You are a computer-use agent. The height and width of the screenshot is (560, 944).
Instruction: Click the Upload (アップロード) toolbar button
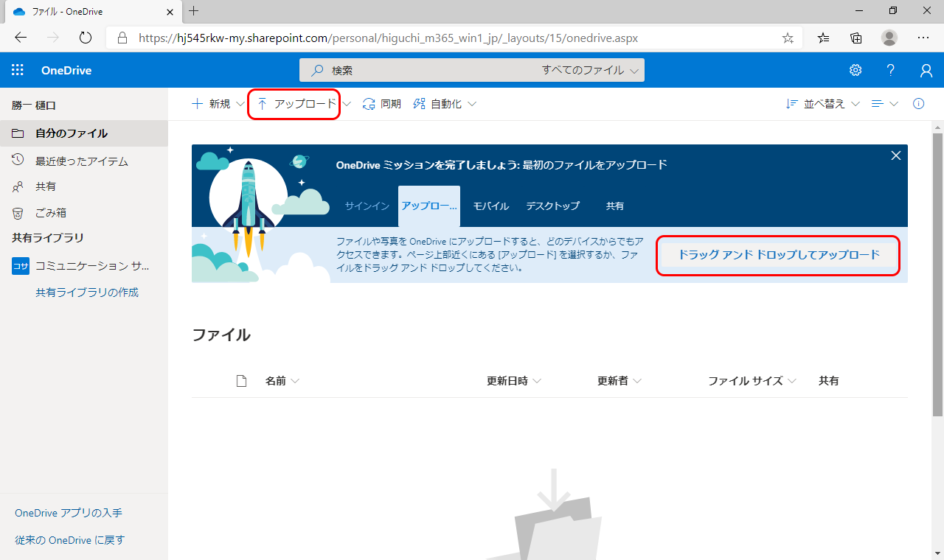point(296,104)
